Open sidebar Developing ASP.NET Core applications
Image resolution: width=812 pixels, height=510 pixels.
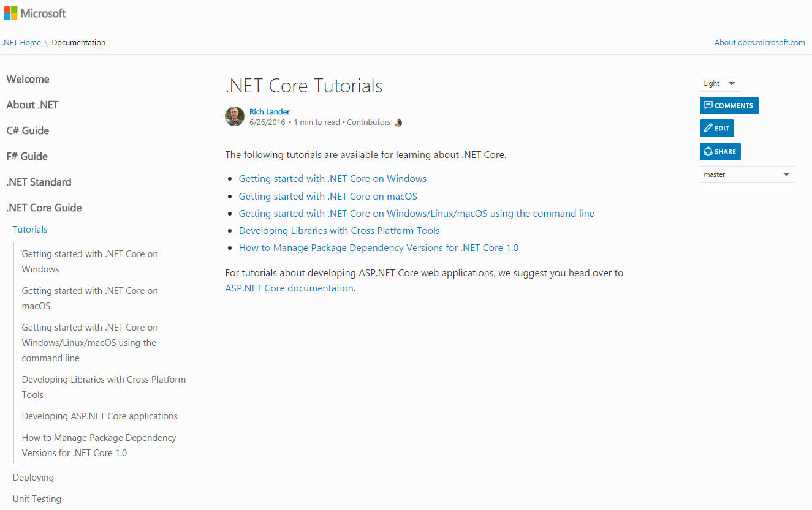[x=100, y=416]
